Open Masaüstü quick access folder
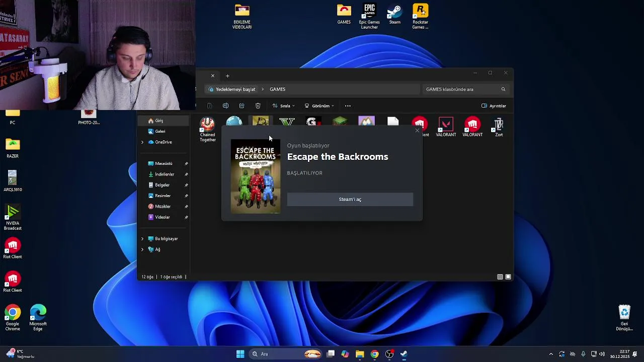This screenshot has width=644, height=362. click(164, 163)
